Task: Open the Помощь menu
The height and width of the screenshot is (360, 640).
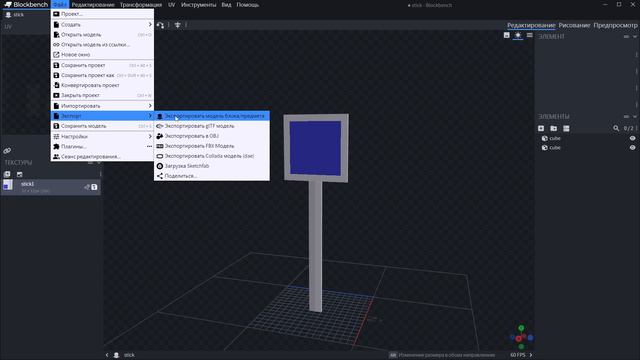Action: (x=247, y=5)
